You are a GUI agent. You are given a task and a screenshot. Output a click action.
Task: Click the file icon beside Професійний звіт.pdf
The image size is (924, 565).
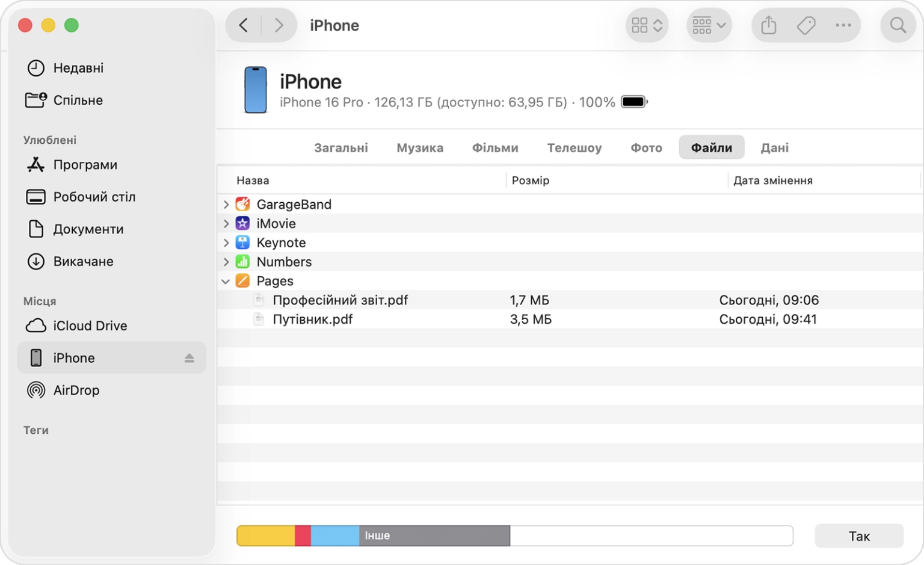(x=259, y=300)
